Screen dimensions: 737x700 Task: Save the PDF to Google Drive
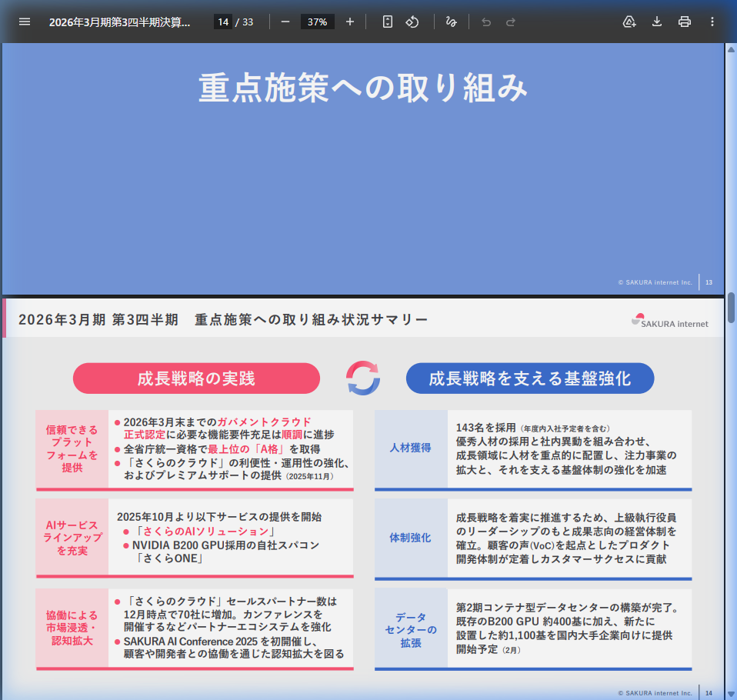(x=629, y=22)
